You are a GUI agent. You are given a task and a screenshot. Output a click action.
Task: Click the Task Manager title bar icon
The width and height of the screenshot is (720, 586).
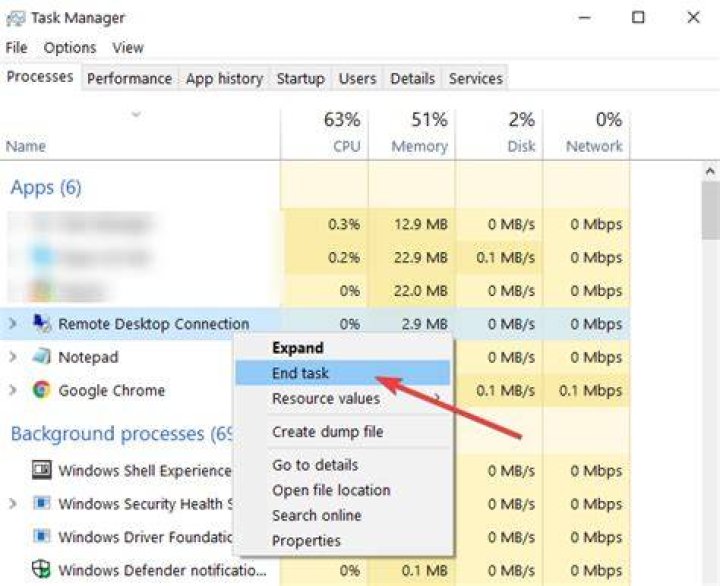click(15, 18)
